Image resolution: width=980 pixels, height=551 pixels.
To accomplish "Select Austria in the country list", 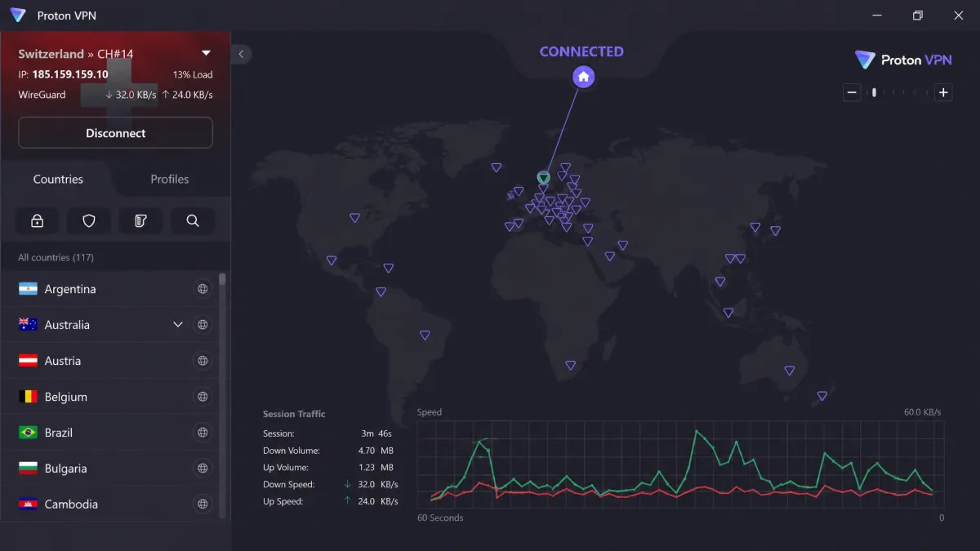I will pyautogui.click(x=110, y=361).
